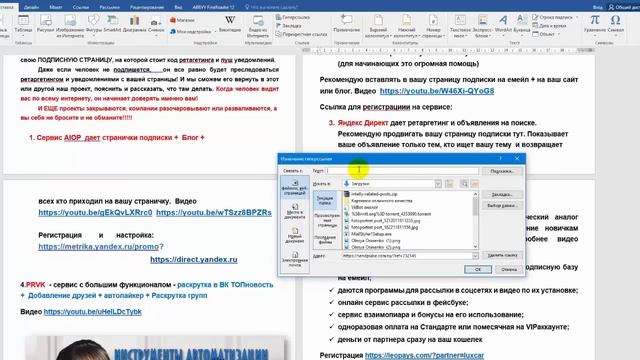Switch to the Вид ribbon tab
This screenshot has width=640, height=360.
(x=178, y=7)
